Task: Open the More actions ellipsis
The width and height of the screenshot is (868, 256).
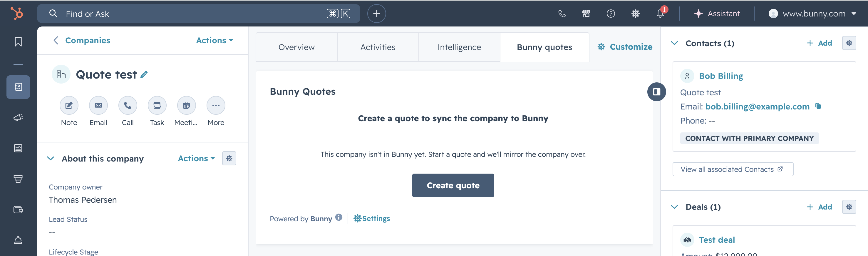Action: tap(216, 105)
